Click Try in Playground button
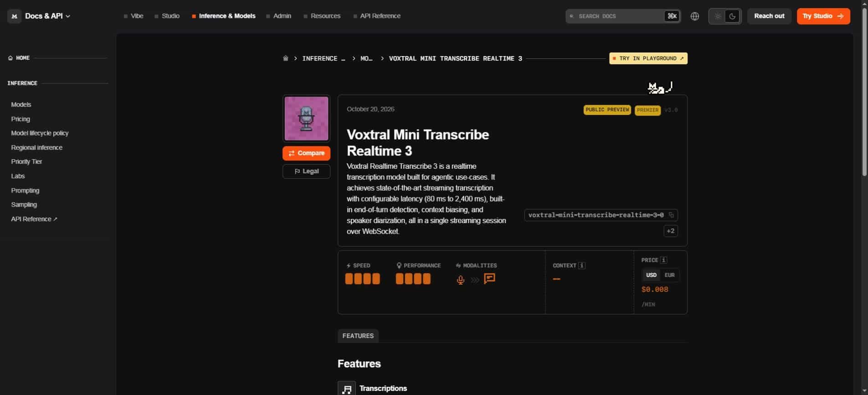Viewport: 868px width, 395px height. click(648, 58)
